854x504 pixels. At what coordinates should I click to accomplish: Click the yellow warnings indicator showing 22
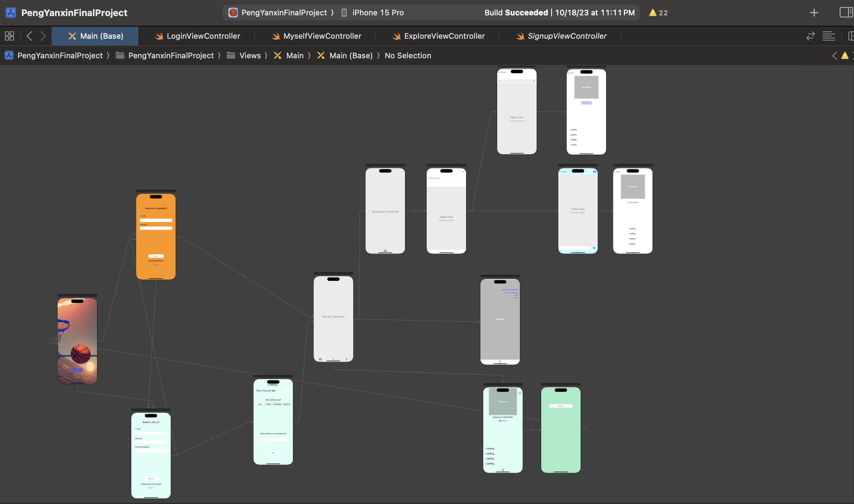pos(658,13)
